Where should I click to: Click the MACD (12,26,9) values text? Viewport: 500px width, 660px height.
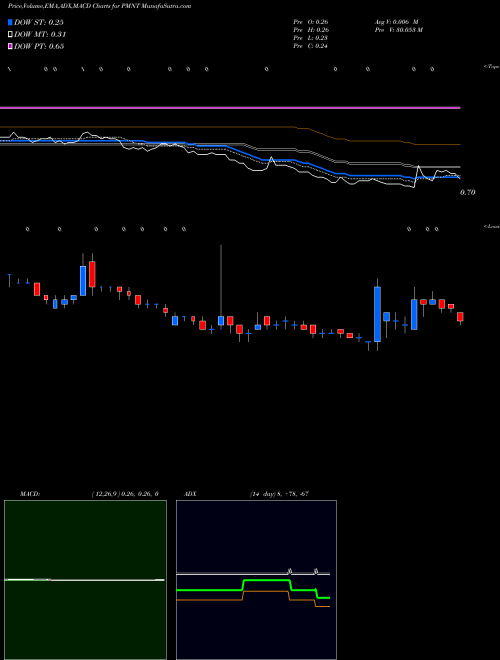coord(125,494)
